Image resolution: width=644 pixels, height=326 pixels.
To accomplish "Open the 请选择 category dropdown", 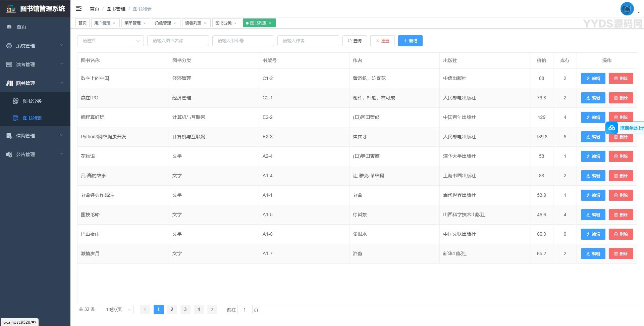I will point(110,41).
